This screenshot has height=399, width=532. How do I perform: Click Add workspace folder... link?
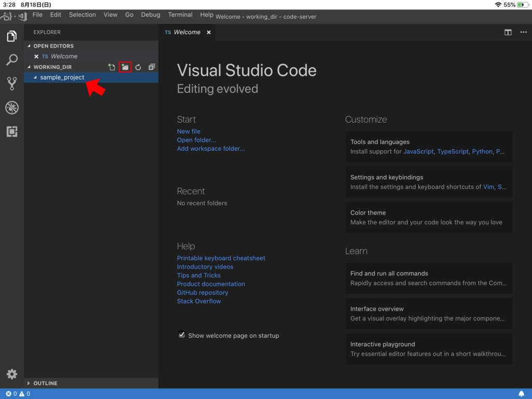coord(211,149)
